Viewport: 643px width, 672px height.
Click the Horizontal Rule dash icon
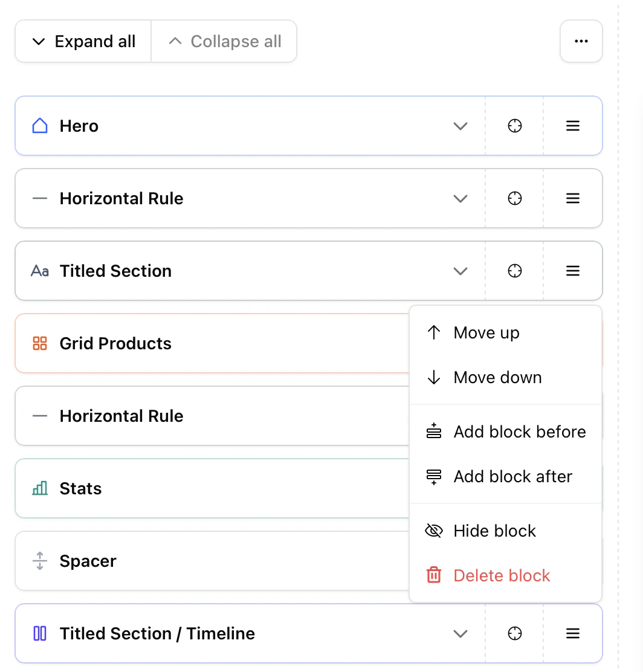[39, 198]
